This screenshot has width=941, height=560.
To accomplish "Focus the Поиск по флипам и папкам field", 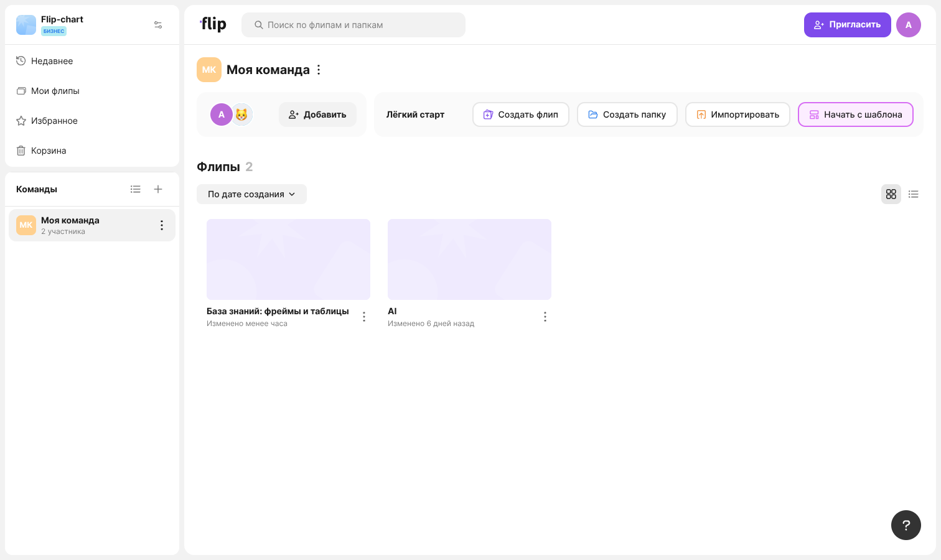I will point(353,25).
